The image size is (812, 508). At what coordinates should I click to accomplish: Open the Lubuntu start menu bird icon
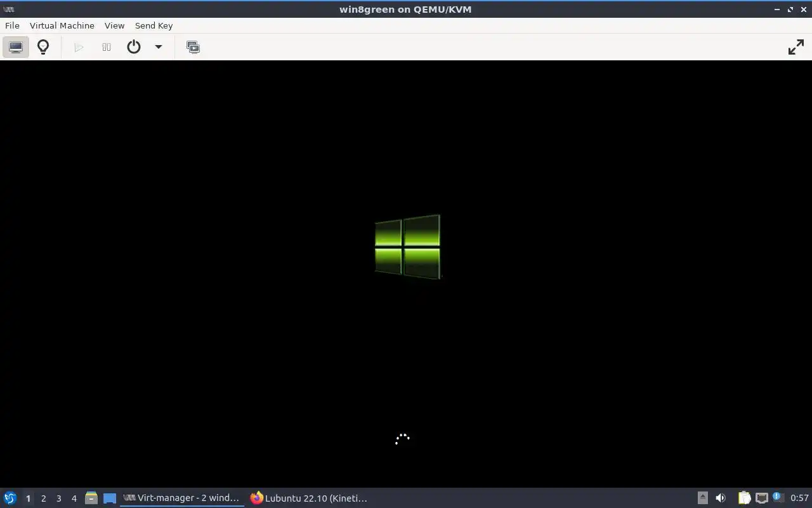coord(10,498)
